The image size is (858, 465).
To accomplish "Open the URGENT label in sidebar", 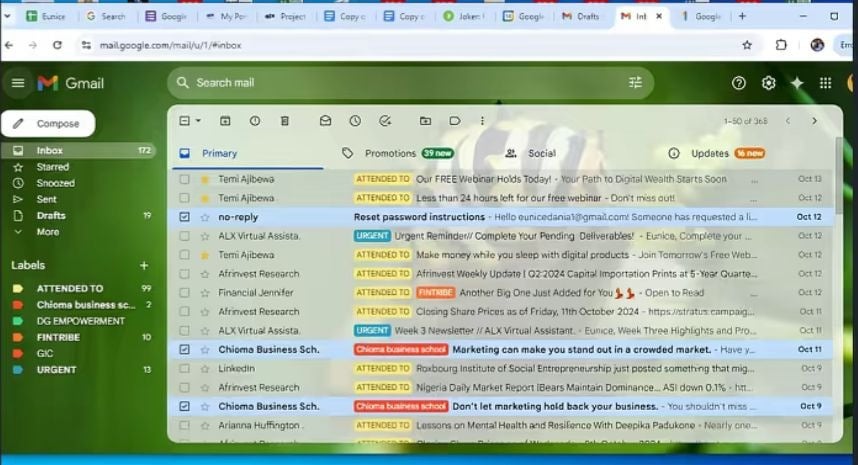I will coord(56,370).
